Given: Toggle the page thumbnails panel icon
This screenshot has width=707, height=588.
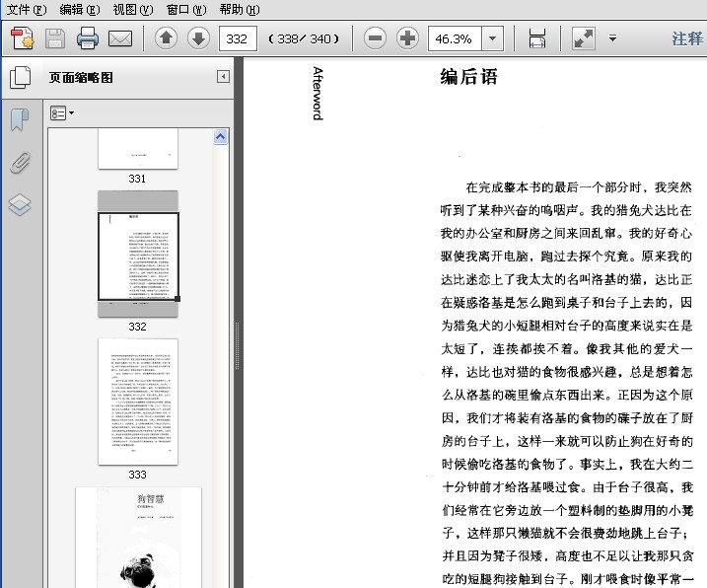Looking at the screenshot, I should pos(20,78).
